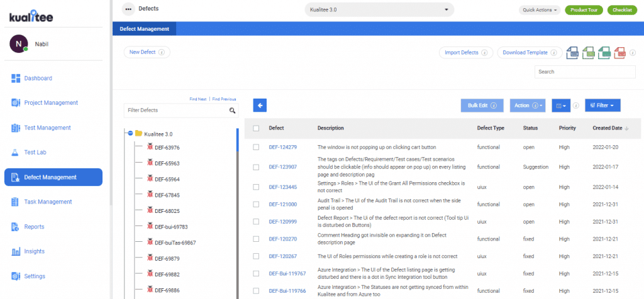644x299 pixels.
Task: Click the Download Template button
Action: [x=530, y=53]
